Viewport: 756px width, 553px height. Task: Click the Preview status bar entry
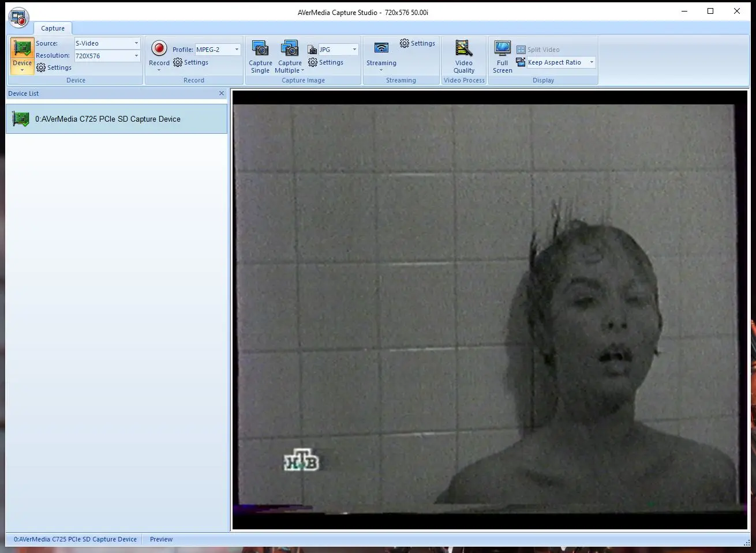pos(161,539)
